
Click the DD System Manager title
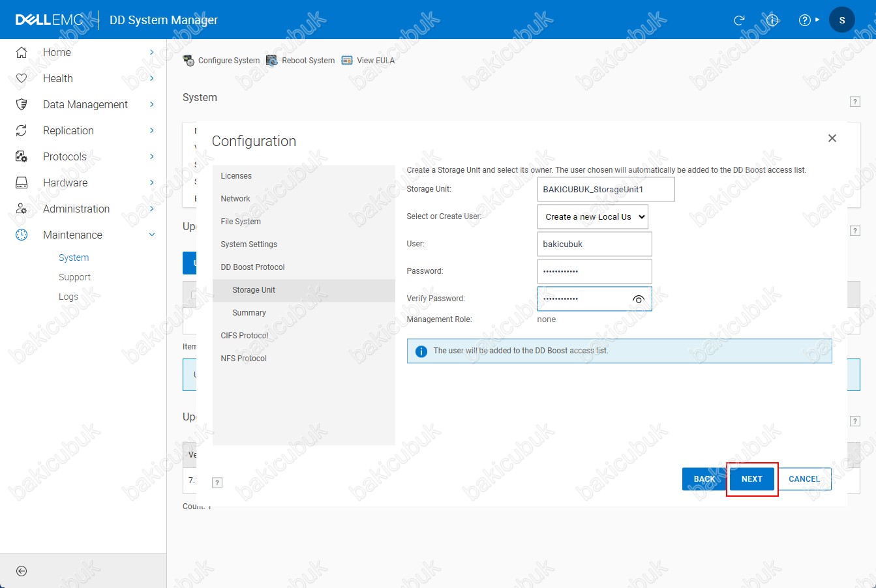[x=164, y=20]
